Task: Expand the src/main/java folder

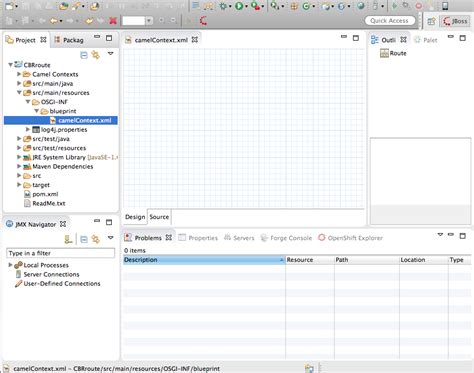Action: pos(19,83)
